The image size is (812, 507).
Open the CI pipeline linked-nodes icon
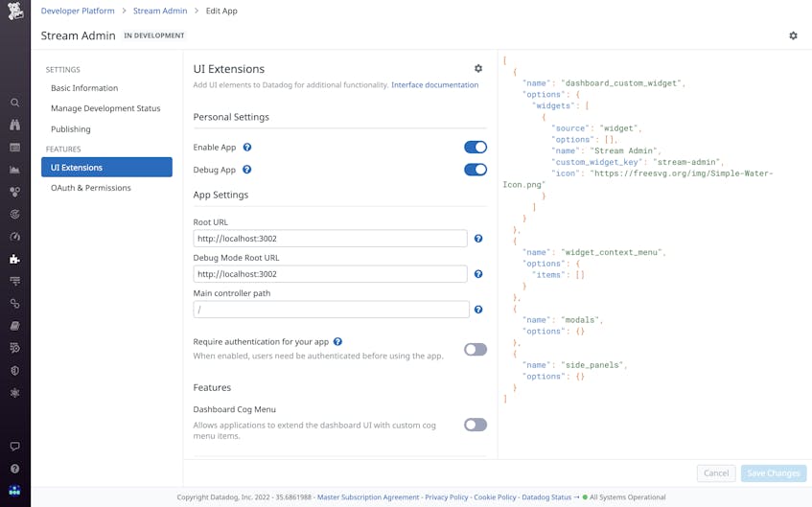(15, 304)
